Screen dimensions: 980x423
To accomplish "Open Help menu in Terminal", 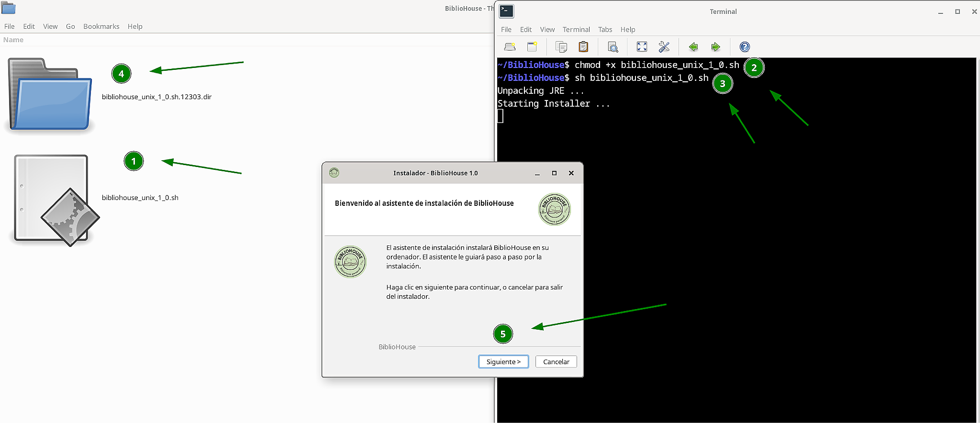I will pyautogui.click(x=628, y=29).
